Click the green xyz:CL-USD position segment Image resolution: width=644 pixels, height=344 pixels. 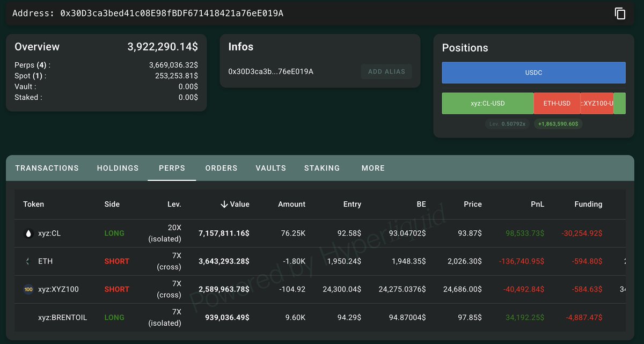[487, 103]
